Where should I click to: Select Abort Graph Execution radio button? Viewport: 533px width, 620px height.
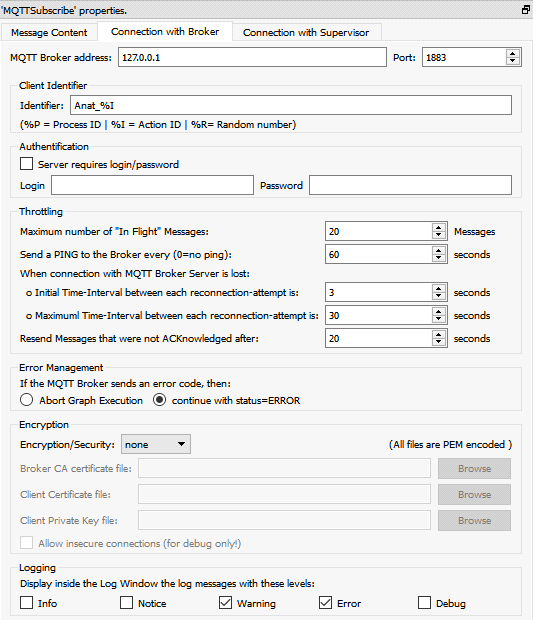pos(26,400)
